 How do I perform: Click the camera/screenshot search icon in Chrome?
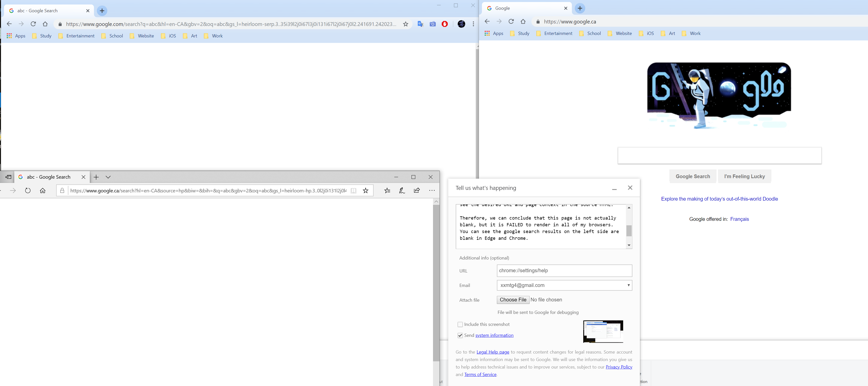(432, 24)
